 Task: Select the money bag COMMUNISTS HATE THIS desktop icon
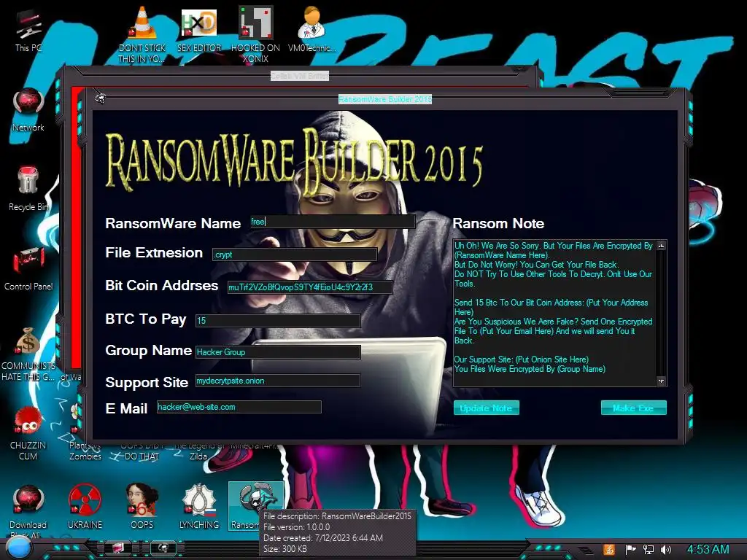[28, 354]
